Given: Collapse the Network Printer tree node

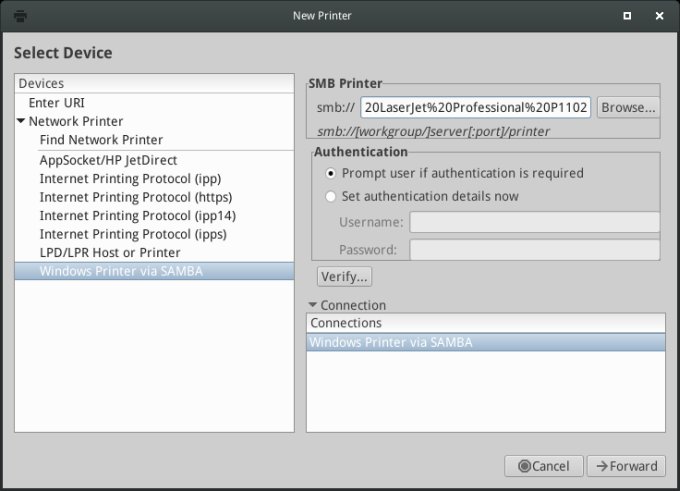Looking at the screenshot, I should [x=21, y=122].
